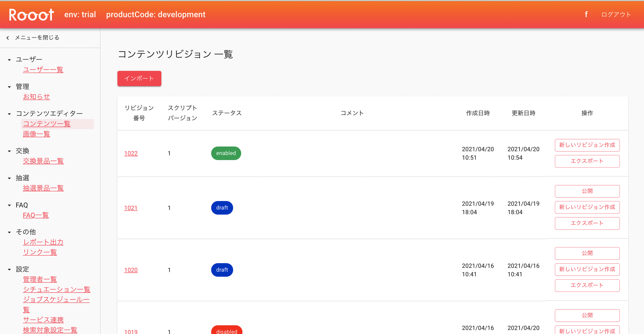Export revision 1020 via エクスポート

(x=587, y=285)
